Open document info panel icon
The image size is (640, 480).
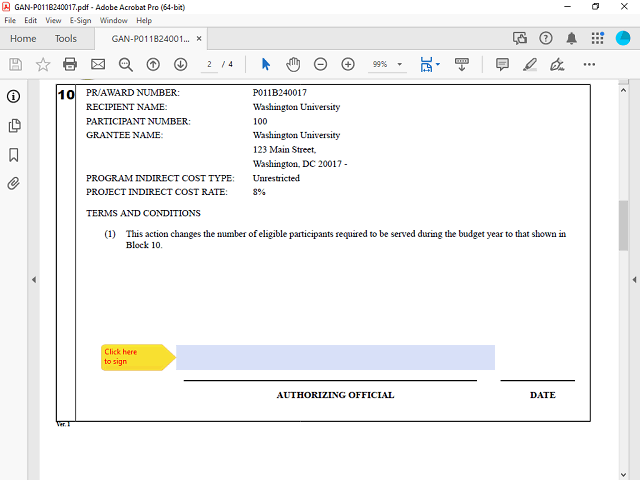[13, 96]
